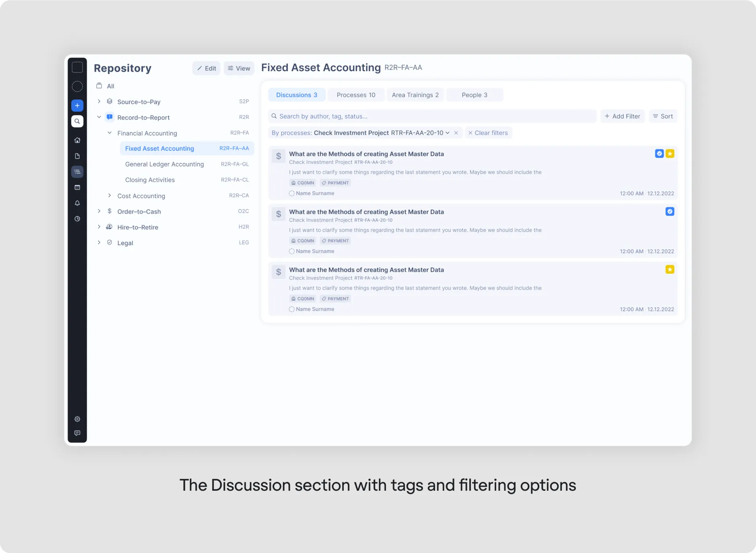Screen dimensions: 756x553
Task: Go to Home via the house icon
Action: [77, 140]
